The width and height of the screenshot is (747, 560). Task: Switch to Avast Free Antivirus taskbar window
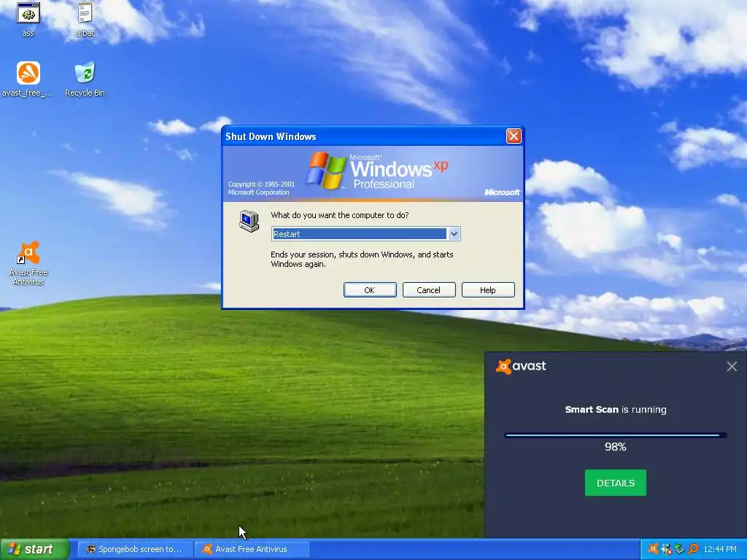point(252,549)
